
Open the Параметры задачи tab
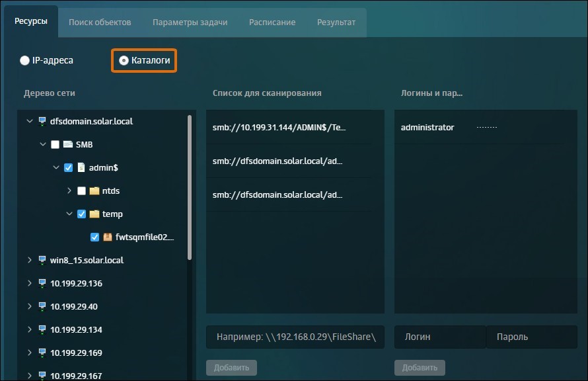[190, 22]
